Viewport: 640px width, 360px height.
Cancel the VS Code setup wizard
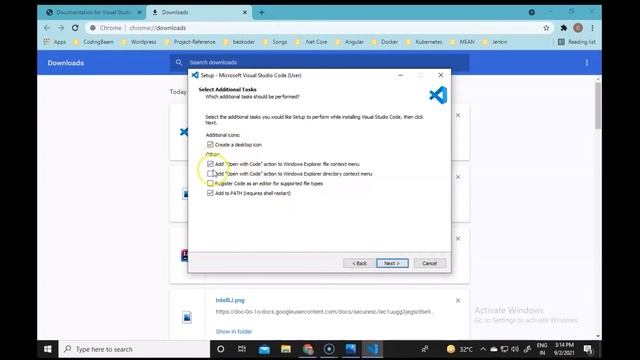pos(429,263)
